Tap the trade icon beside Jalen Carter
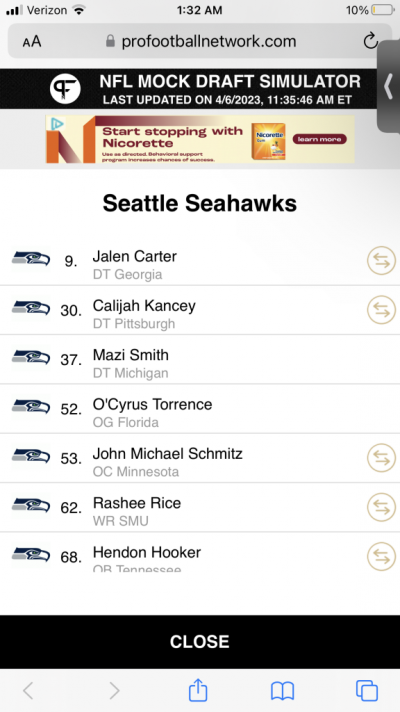The image size is (400, 712). [381, 261]
